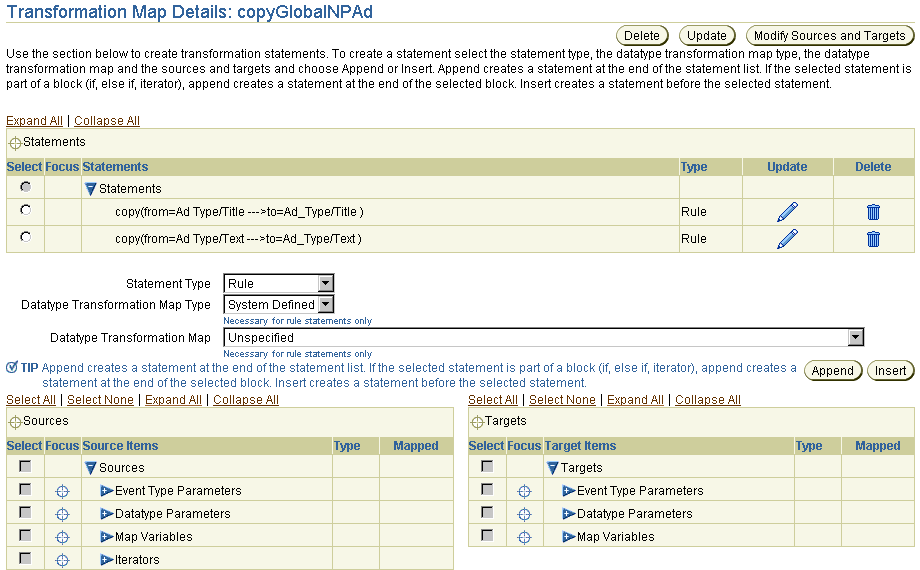
Task: Focus on Sources Datatype Parameters
Action: point(62,514)
